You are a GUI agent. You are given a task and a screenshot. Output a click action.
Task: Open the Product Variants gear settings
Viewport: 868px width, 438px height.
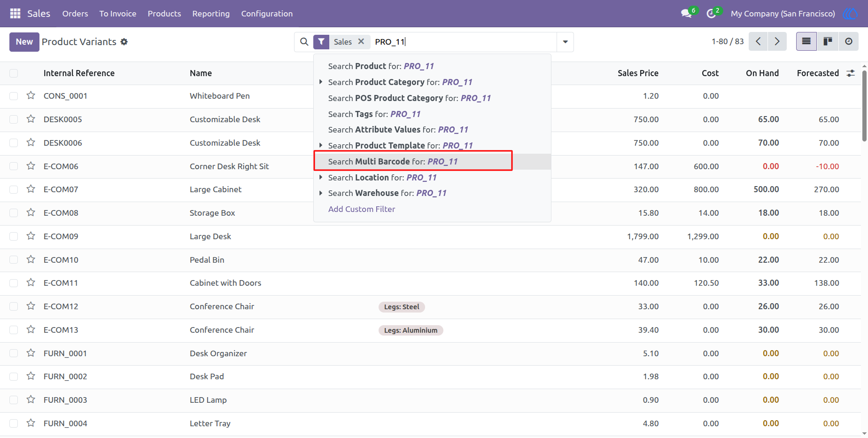coord(124,42)
